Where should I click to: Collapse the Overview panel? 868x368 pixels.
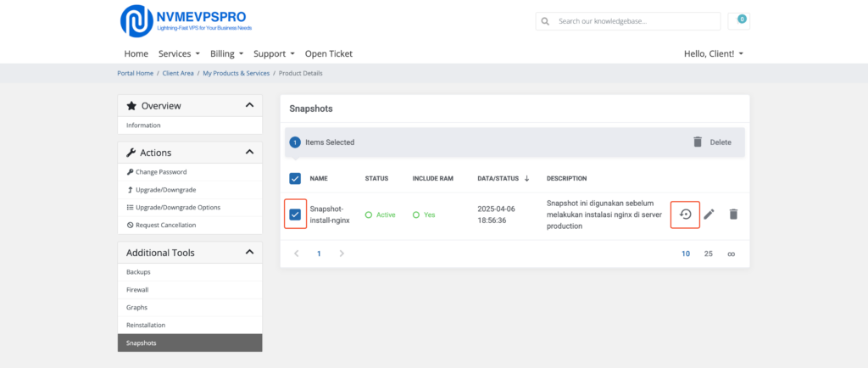[249, 106]
